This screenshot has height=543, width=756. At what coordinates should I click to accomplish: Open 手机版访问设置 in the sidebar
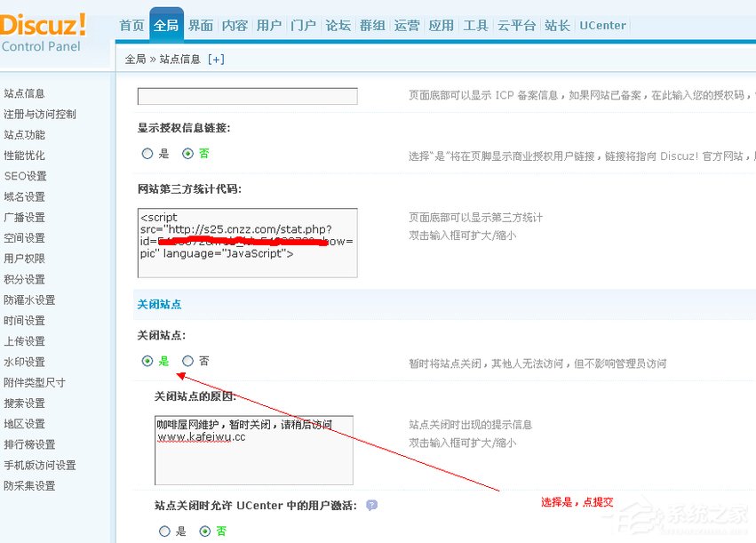(37, 464)
